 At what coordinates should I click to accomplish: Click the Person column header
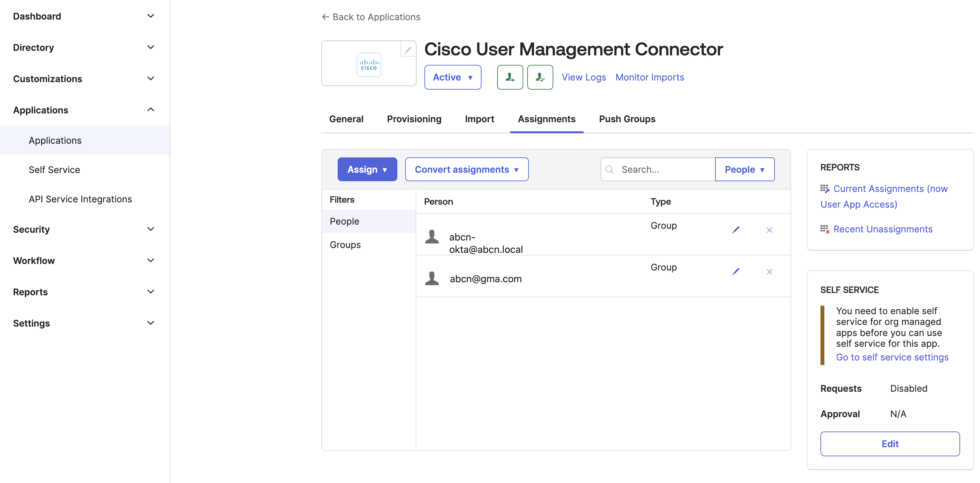(438, 201)
